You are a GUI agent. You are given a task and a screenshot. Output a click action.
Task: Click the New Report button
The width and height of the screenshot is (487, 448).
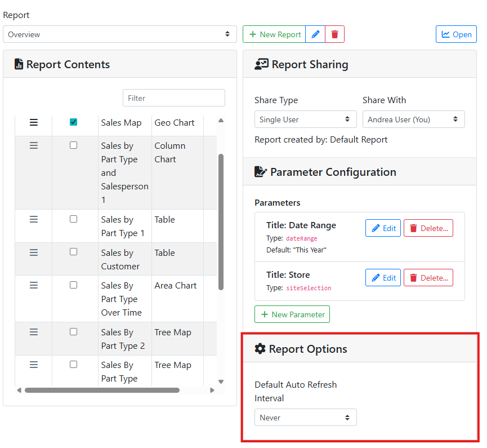tap(274, 34)
